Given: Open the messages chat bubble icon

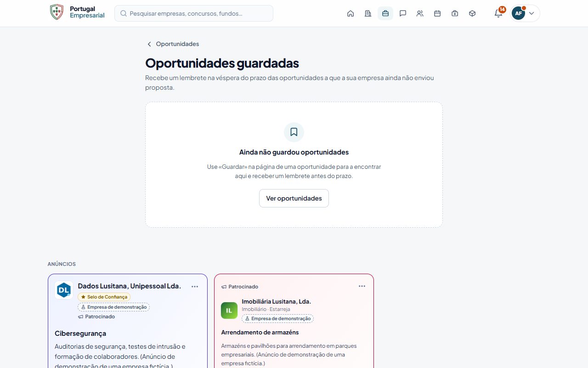Looking at the screenshot, I should [x=403, y=13].
